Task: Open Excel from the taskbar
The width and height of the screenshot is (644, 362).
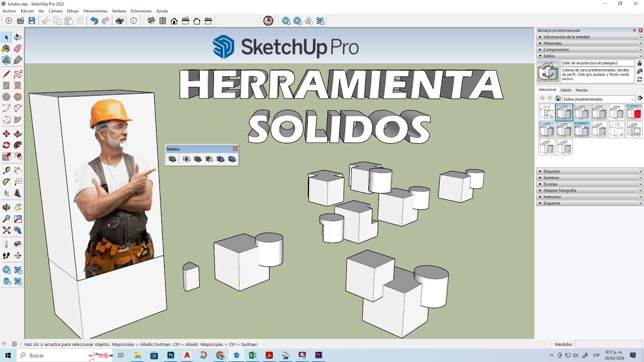Action: coord(253,355)
